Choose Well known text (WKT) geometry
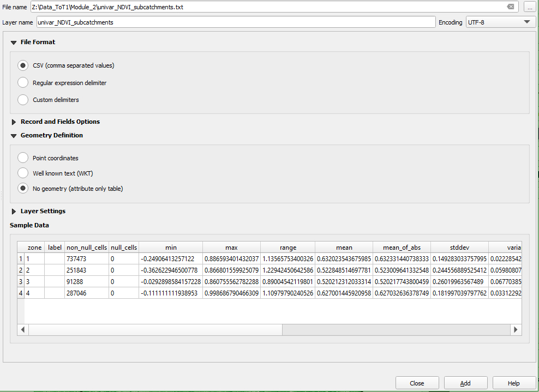This screenshot has width=539, height=392. tap(22, 173)
